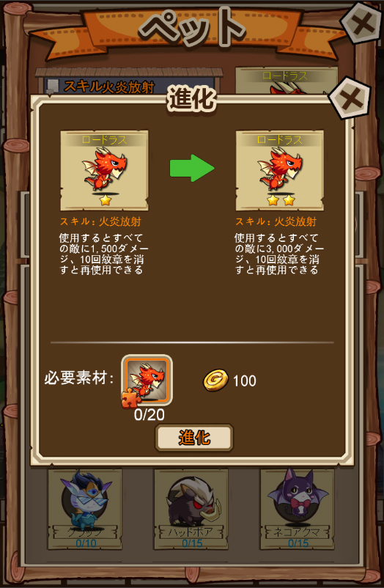Click the right スキル：火炎放射 skill title

click(276, 221)
